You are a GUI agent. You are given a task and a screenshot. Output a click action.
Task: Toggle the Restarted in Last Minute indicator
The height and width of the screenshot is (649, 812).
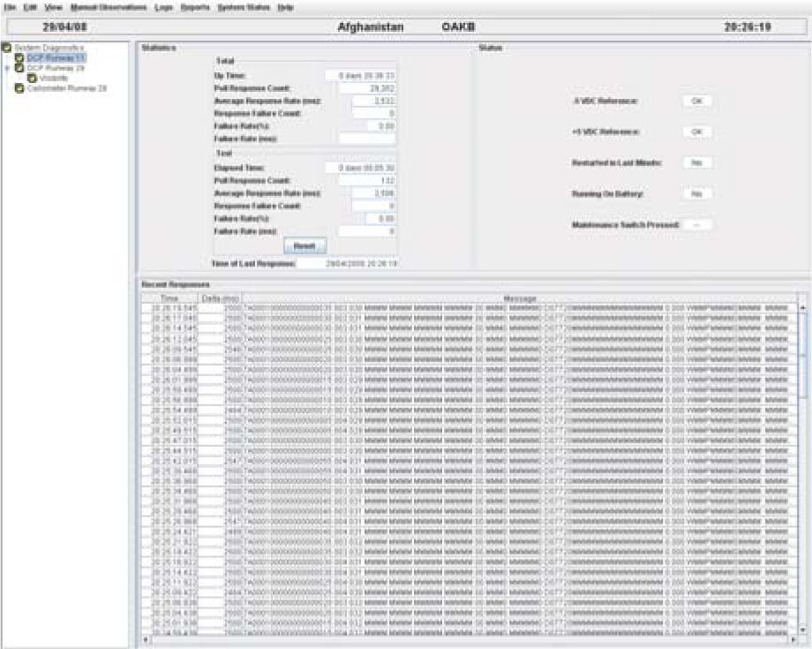pos(696,163)
